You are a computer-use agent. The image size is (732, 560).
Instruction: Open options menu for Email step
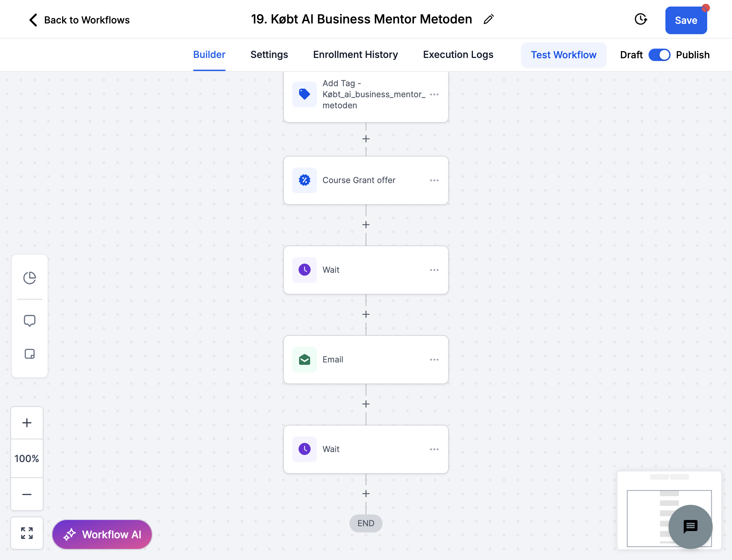(434, 360)
